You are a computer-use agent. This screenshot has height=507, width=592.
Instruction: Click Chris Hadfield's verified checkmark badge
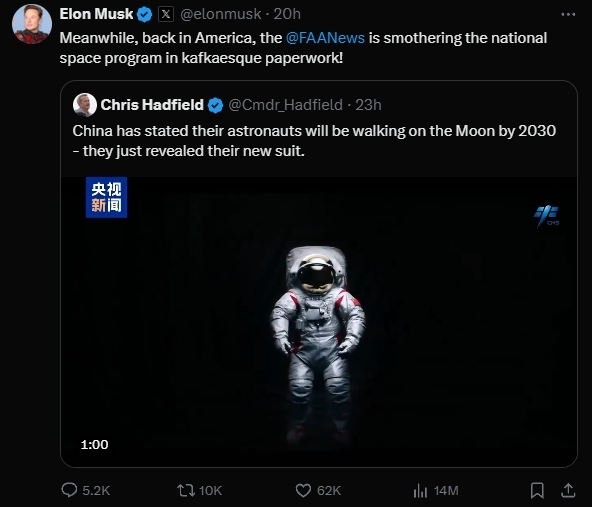pyautogui.click(x=216, y=105)
